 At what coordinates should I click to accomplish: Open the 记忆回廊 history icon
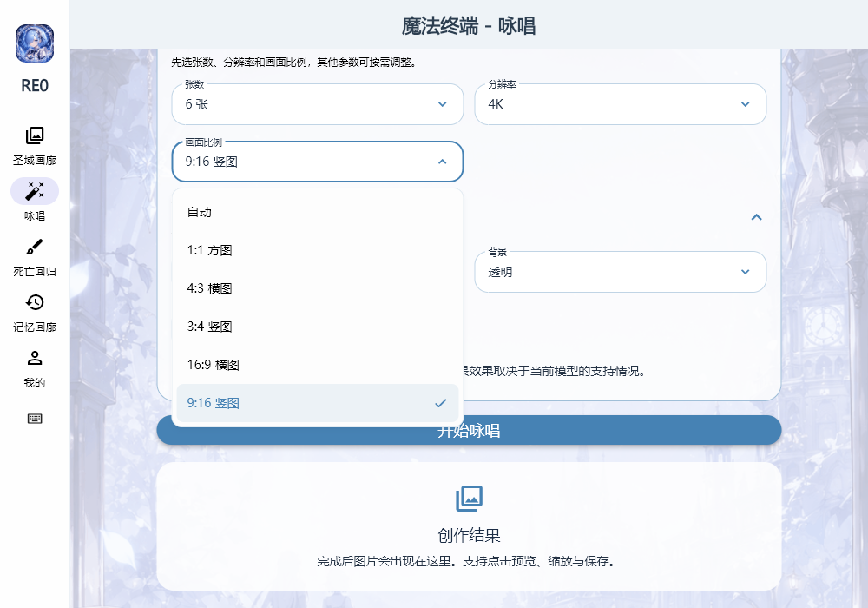pos(35,302)
